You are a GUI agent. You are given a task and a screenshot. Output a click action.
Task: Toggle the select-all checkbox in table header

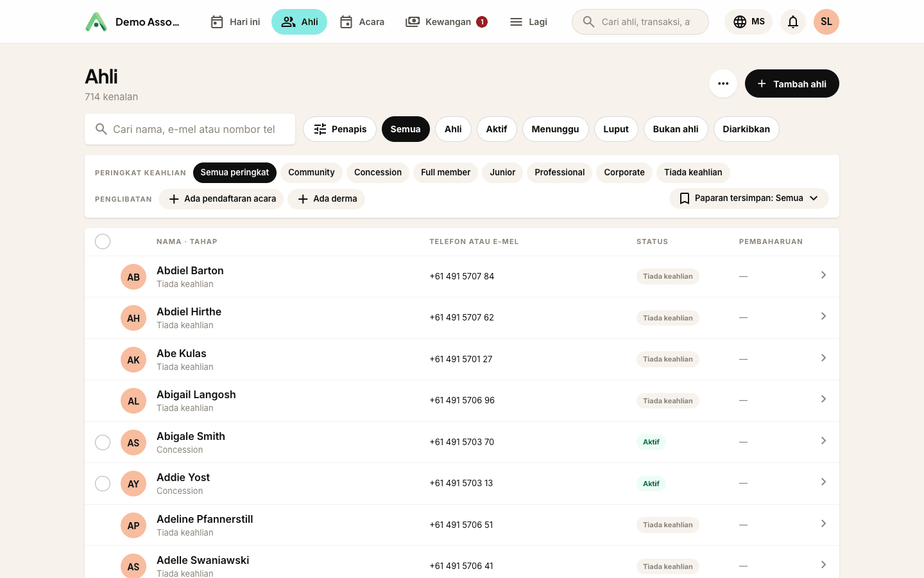(103, 241)
